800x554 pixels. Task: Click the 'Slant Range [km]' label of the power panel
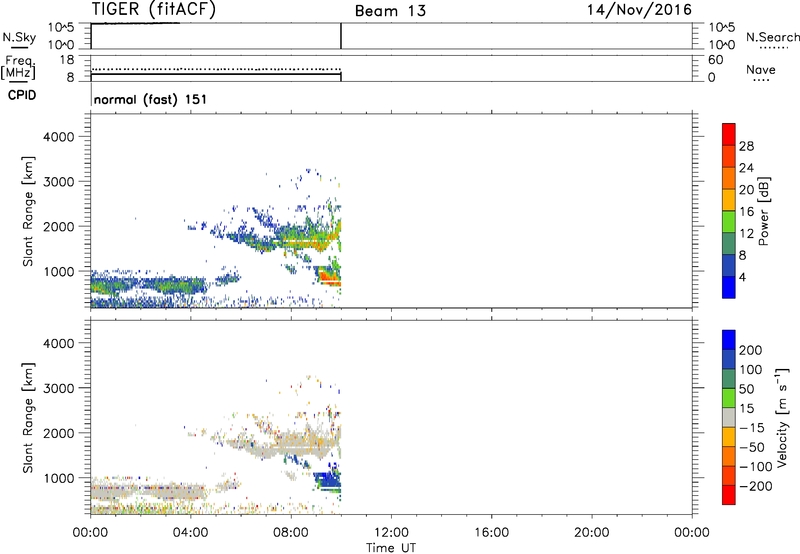click(28, 211)
